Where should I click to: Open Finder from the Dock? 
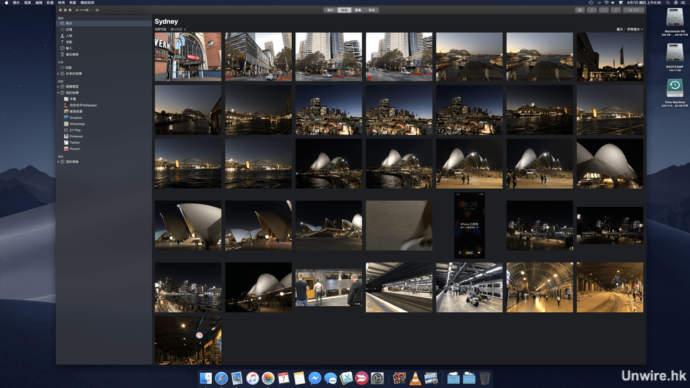click(x=206, y=378)
